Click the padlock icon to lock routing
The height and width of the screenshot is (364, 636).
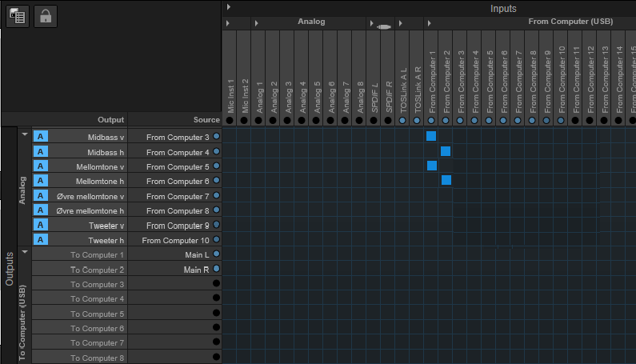click(x=46, y=16)
